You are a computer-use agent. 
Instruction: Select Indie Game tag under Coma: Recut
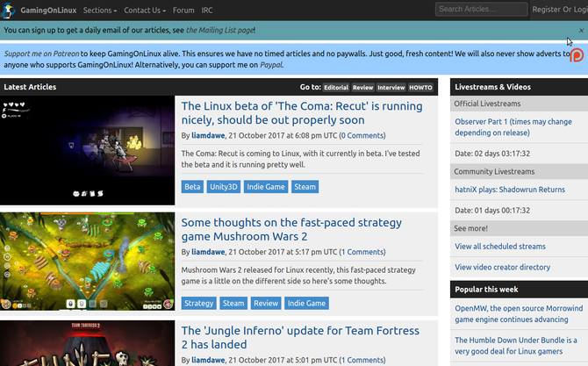(266, 187)
